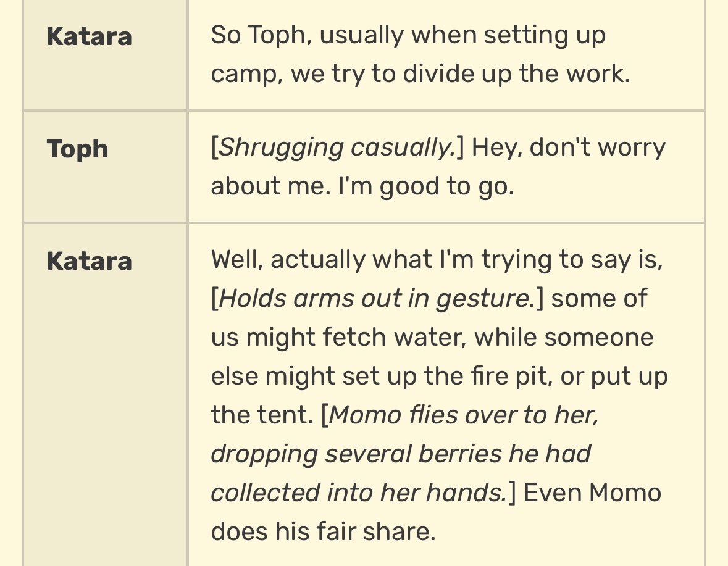Click the phrase 'Even Momo'
728x566 pixels.
(592, 492)
